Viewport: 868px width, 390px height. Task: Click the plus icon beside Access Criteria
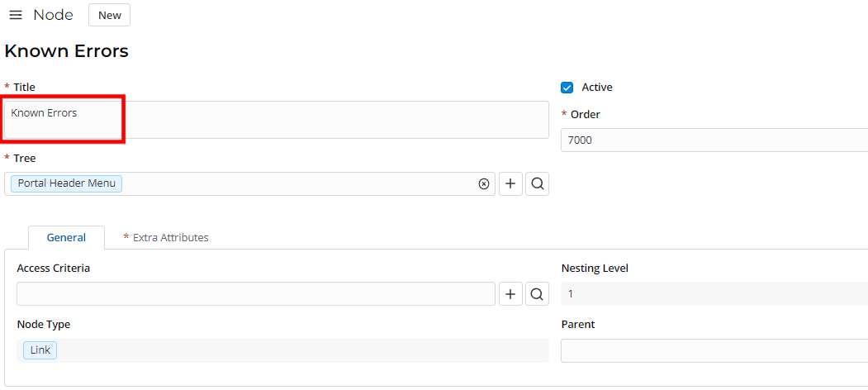[510, 294]
